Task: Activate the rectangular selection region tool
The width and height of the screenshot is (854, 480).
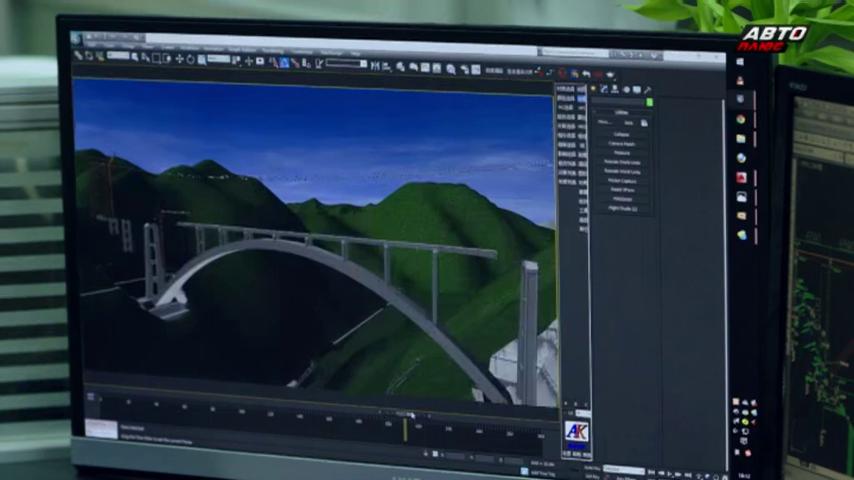Action: click(x=156, y=58)
